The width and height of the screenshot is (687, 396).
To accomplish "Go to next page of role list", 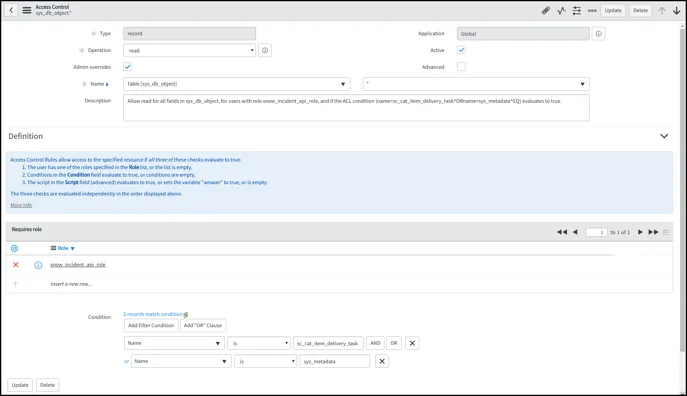I will tap(640, 232).
